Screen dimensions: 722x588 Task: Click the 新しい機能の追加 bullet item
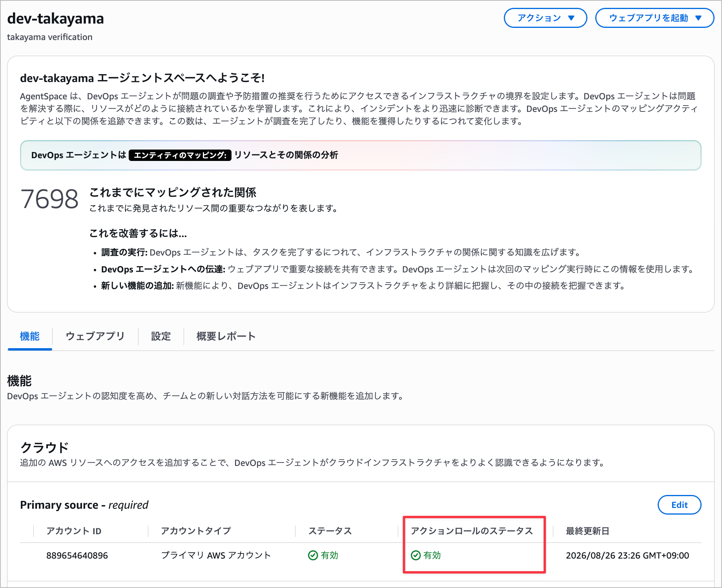(x=363, y=285)
